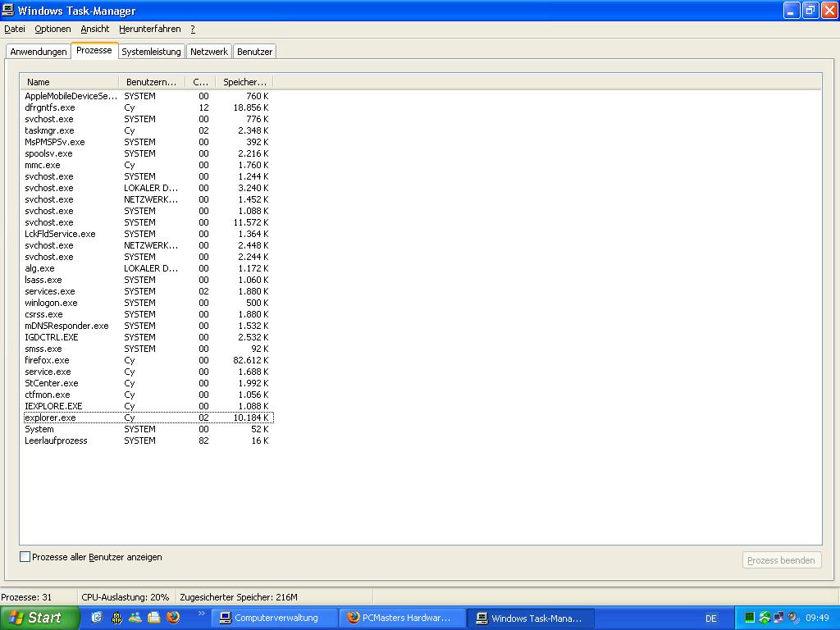Image resolution: width=840 pixels, height=630 pixels.
Task: Launch Firefox from the quick launch bar
Action: tap(173, 617)
